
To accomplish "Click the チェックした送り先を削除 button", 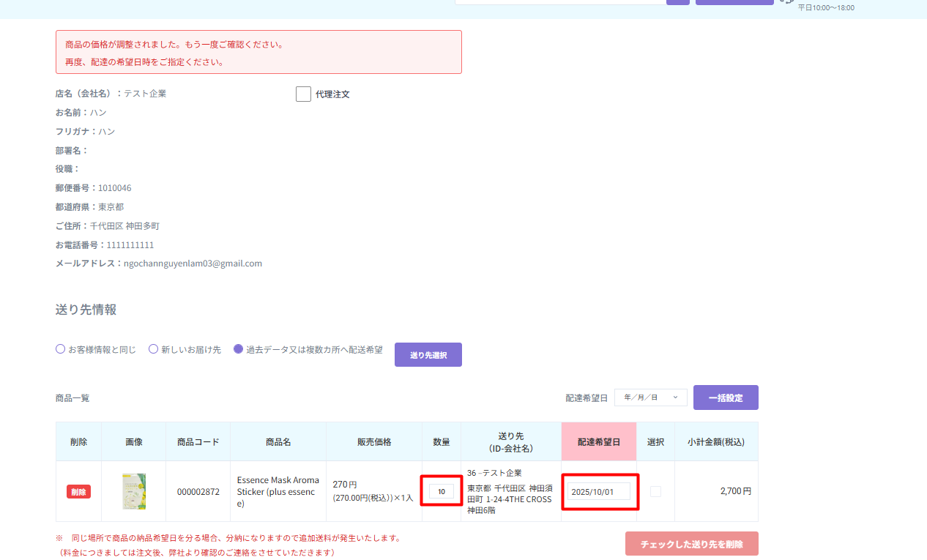I will (691, 544).
